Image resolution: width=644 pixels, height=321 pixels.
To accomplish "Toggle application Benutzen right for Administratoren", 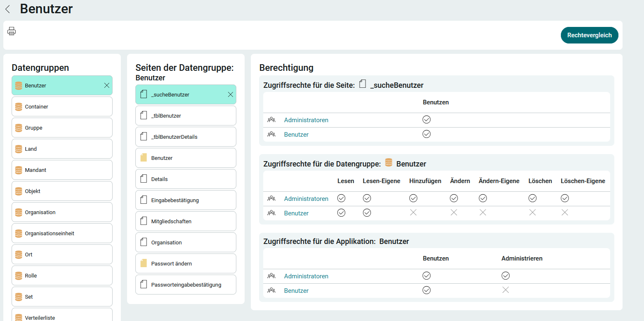I will [427, 276].
